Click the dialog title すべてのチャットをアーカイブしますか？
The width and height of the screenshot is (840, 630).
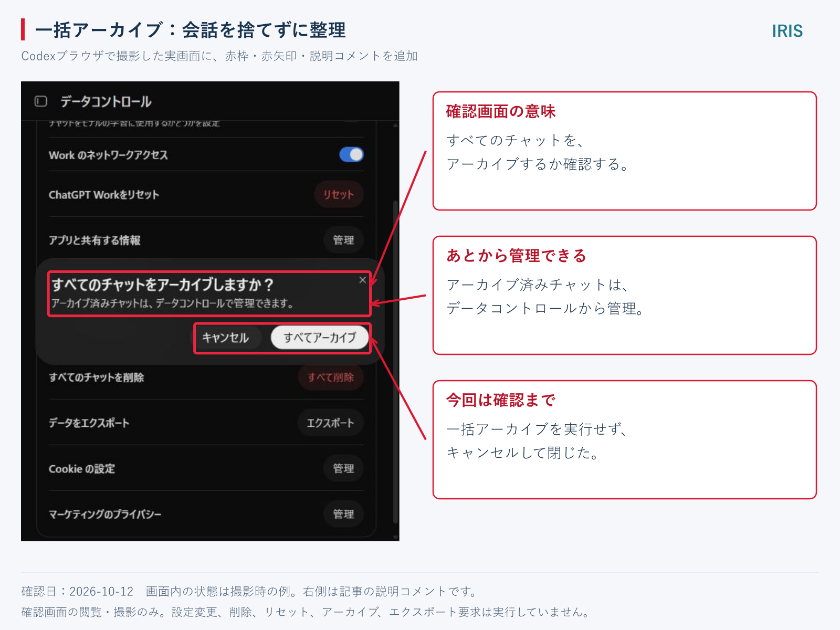[x=163, y=285]
